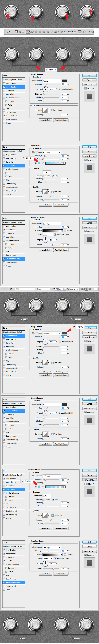Toggle Layer Knocks Out Drop Shadow checkbox
This screenshot has height=644, width=99.
coord(44,372)
